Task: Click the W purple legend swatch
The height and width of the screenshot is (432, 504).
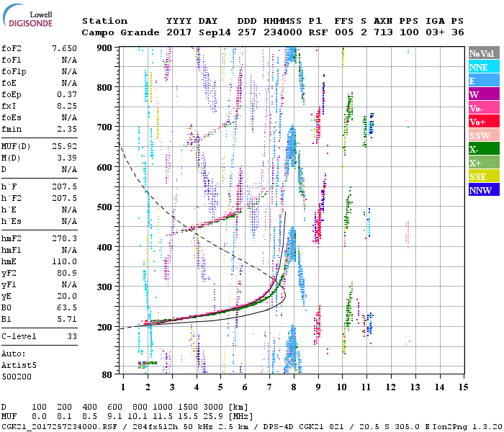Action: click(x=481, y=94)
